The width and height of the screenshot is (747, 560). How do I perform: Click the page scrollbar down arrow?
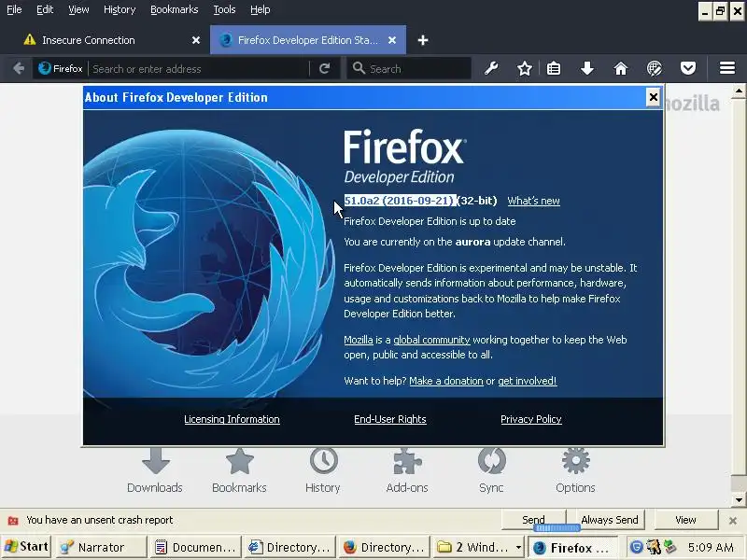point(739,499)
